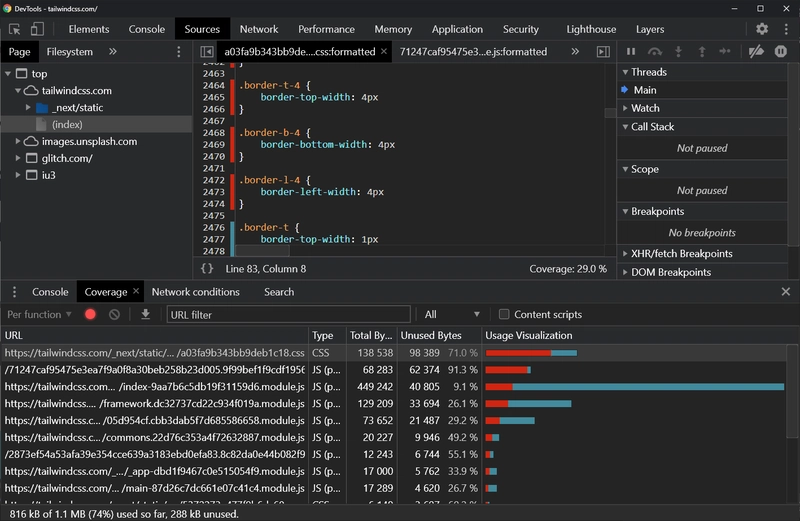Switch to the Network tab
Screen dimensions: 800x521
coord(259,30)
